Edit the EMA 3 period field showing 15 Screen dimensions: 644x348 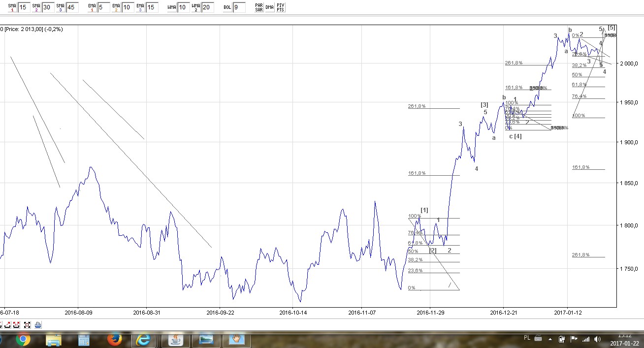tap(152, 7)
